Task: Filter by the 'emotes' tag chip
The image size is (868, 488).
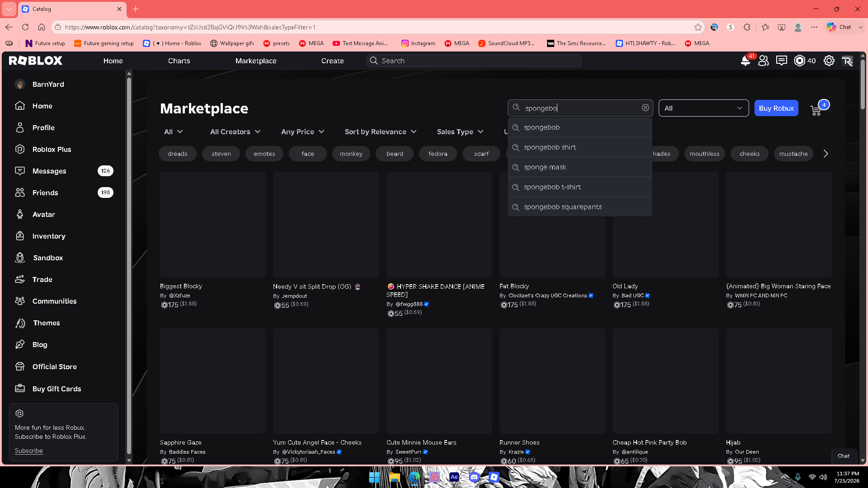Action: pos(264,154)
